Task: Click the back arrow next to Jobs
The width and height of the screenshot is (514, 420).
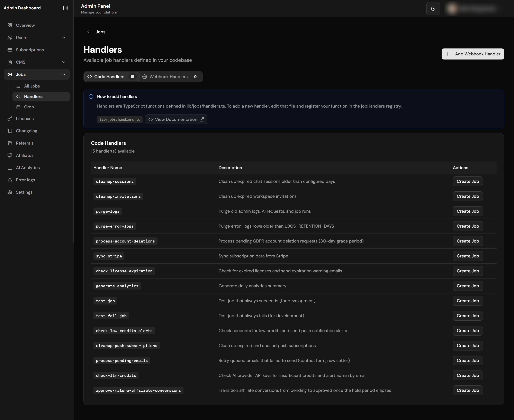Action: tap(89, 32)
